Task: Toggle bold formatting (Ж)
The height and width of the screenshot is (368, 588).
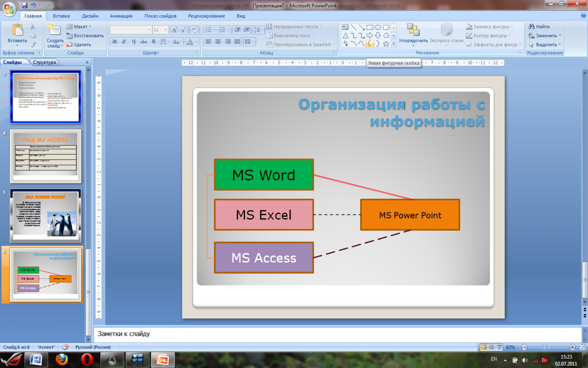Action: point(115,42)
